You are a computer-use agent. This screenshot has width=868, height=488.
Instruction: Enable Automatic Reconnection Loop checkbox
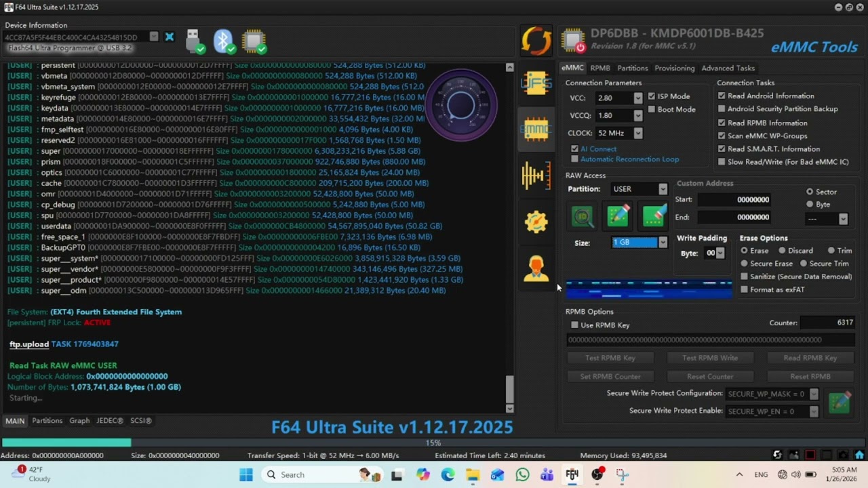(x=575, y=159)
